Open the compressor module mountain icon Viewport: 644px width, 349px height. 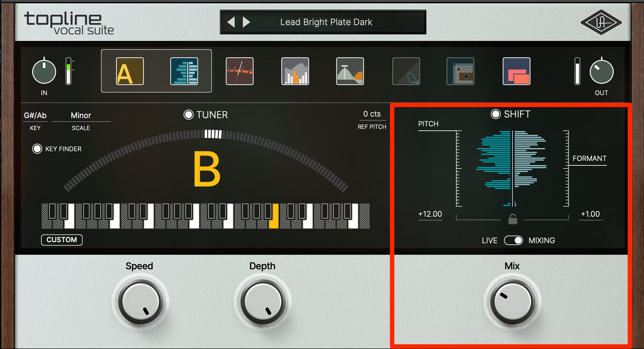pos(350,71)
